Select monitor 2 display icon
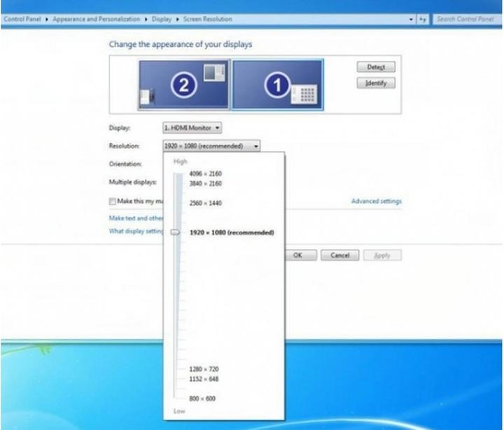 click(x=183, y=84)
